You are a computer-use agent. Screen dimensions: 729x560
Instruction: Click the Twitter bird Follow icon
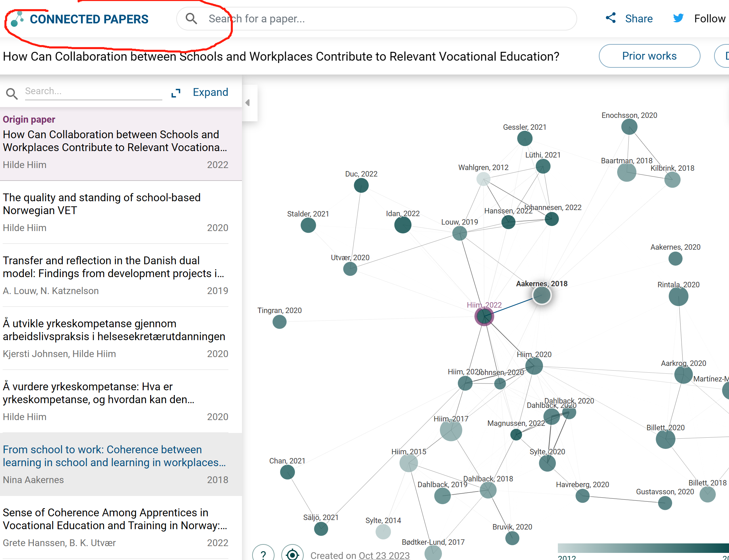(678, 18)
